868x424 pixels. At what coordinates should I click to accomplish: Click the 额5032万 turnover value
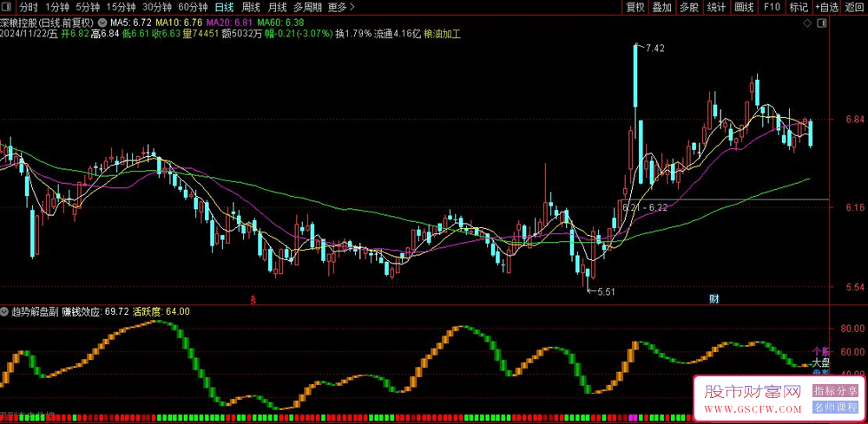click(x=241, y=34)
